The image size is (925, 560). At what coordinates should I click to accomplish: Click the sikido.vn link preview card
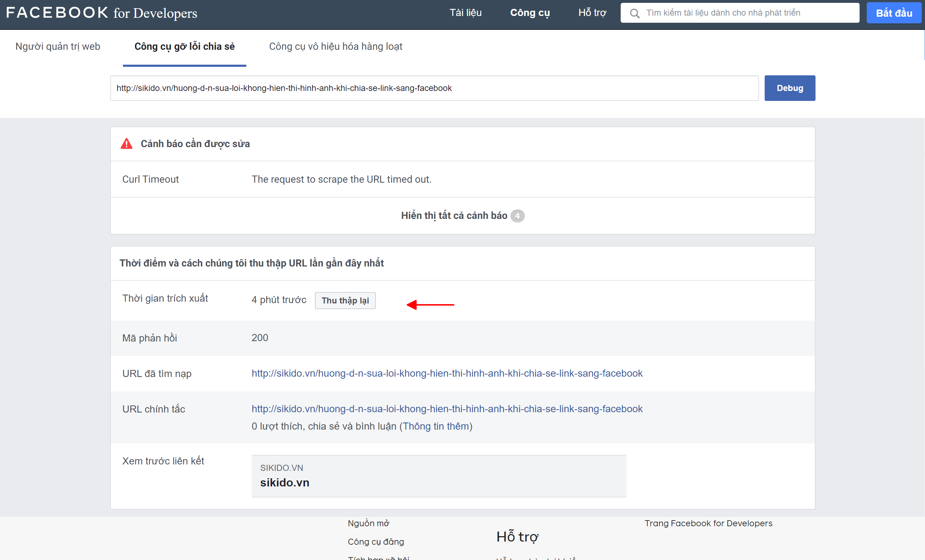pyautogui.click(x=438, y=476)
